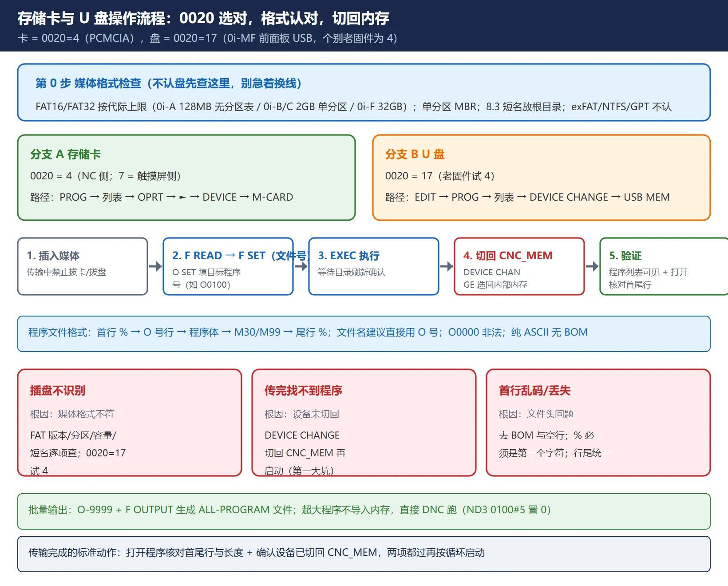Select the line "须是第一个字符；行尾统一"

tap(555, 453)
